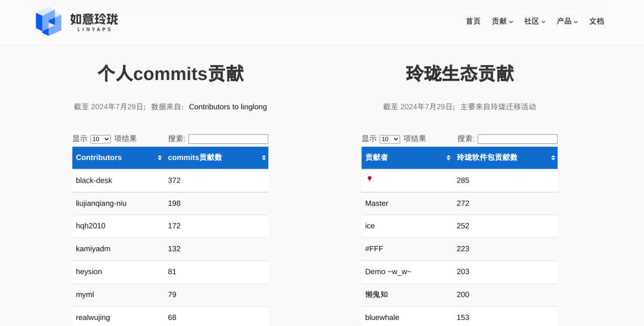Open the 文档 menu item
644x326 pixels.
596,21
